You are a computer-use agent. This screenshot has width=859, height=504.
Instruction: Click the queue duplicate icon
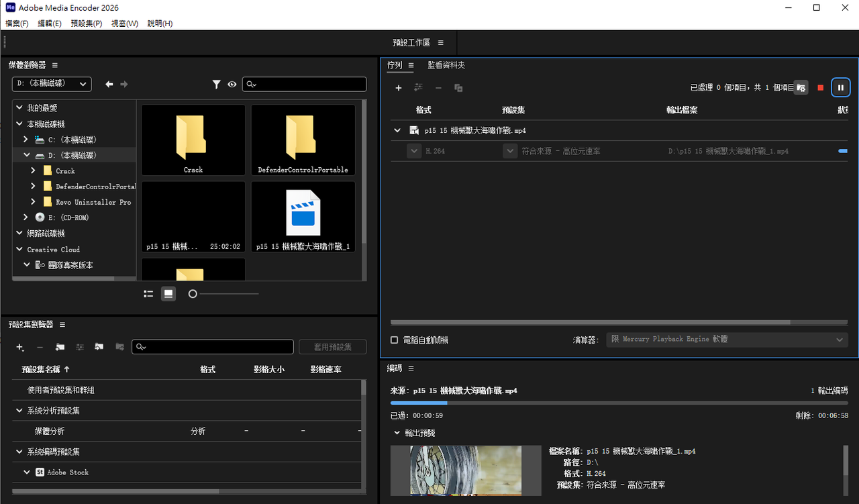tap(458, 88)
